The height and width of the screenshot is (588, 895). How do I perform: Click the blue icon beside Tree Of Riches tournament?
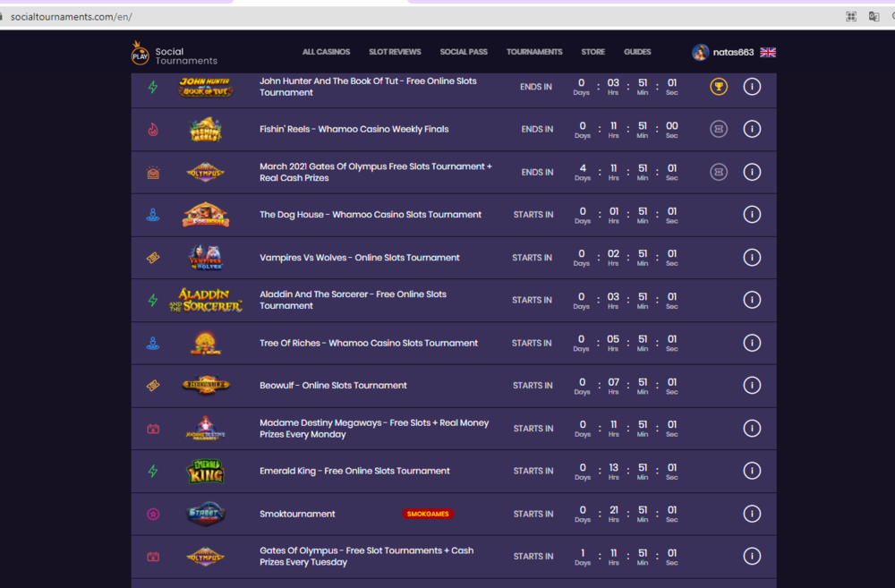153,343
